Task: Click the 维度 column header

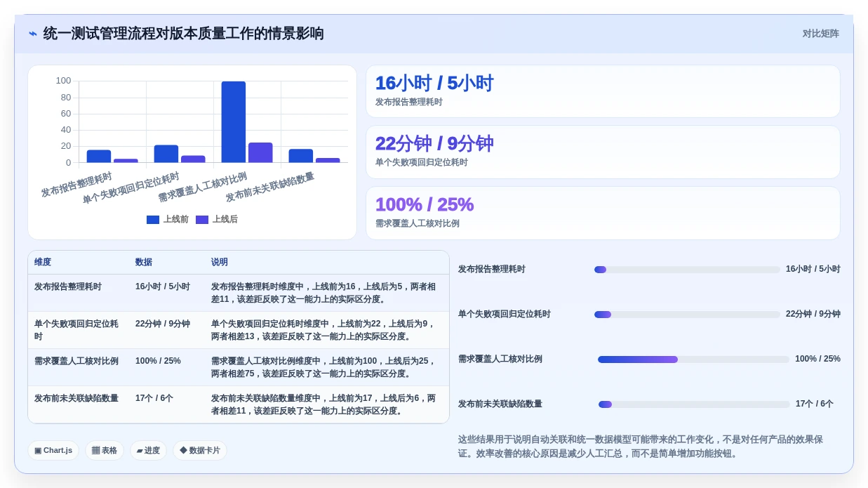Action: 43,263
